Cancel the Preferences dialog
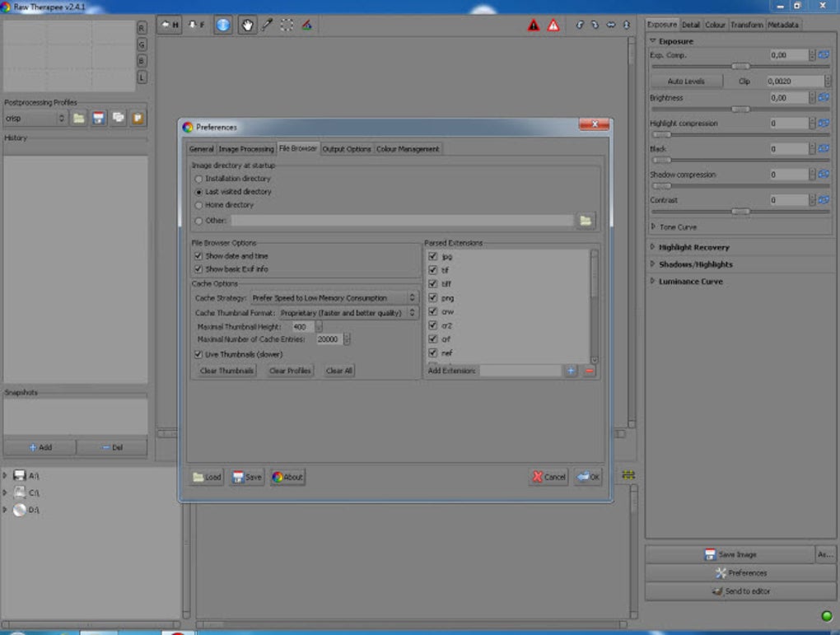 tap(548, 477)
